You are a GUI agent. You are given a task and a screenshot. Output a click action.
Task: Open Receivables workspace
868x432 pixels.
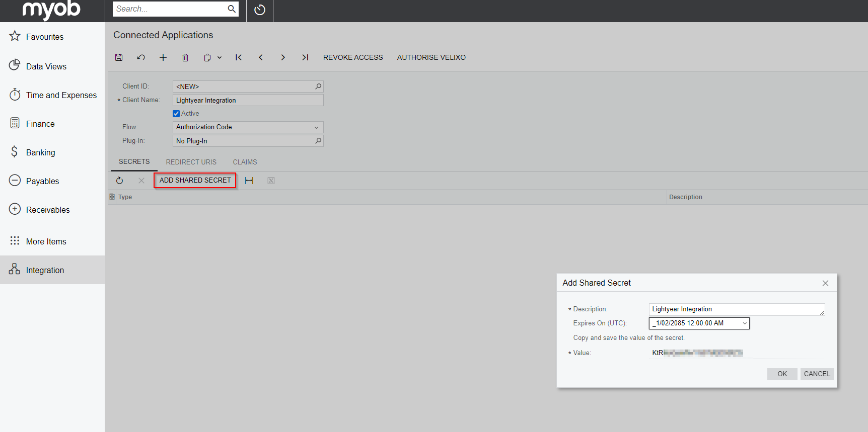click(x=52, y=210)
